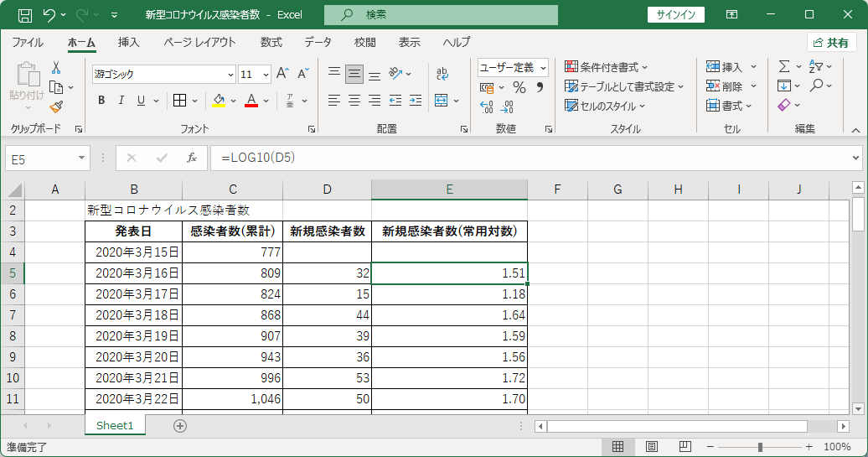Merge and center cells icon
Screen dimensions: 868x457
coord(442,101)
